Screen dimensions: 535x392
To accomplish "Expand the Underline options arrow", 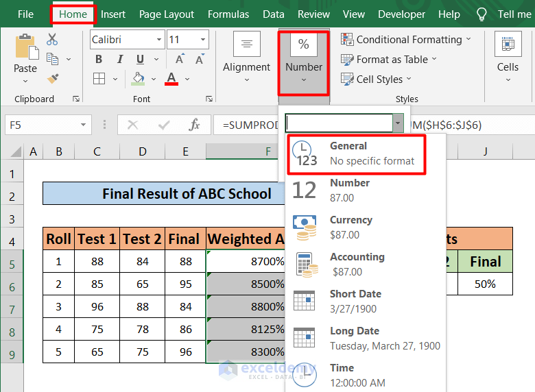I will tap(156, 60).
